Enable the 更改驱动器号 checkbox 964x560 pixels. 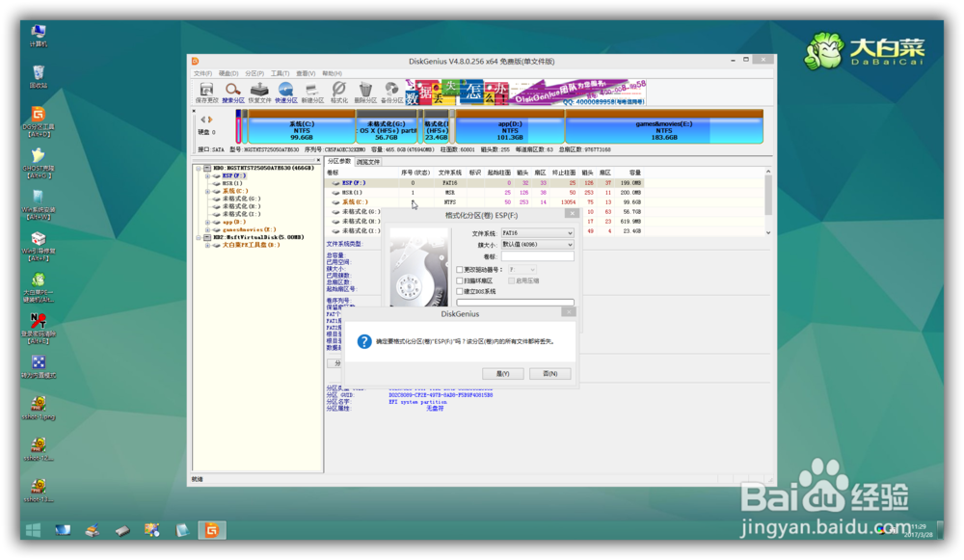(459, 269)
